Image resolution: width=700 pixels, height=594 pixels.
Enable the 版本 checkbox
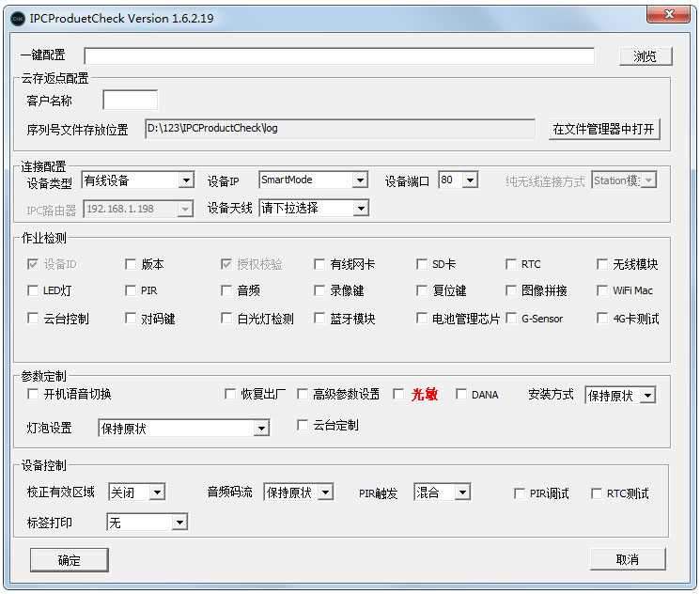coord(131,265)
